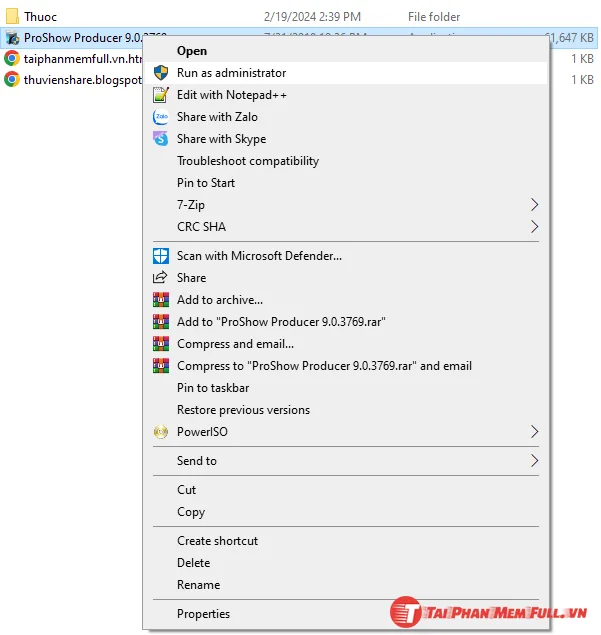Select the Thuoc folder name
The width and height of the screenshot is (601, 635).
pos(40,17)
